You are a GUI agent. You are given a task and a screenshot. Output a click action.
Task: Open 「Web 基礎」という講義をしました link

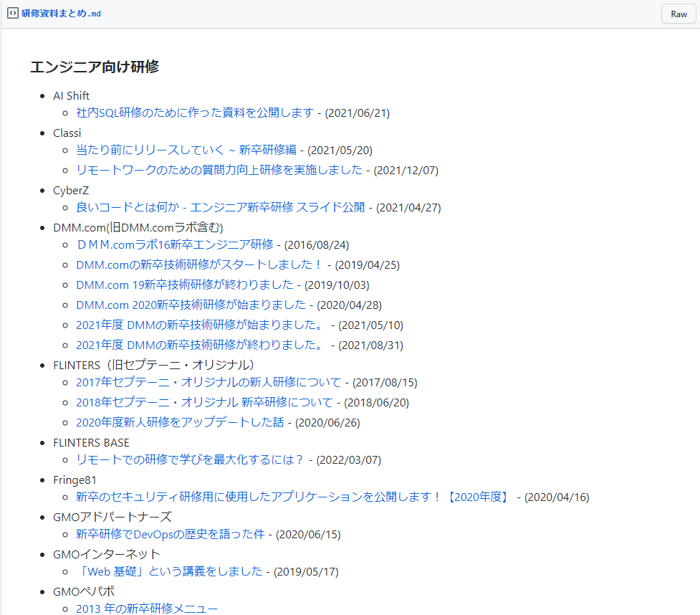point(169,572)
